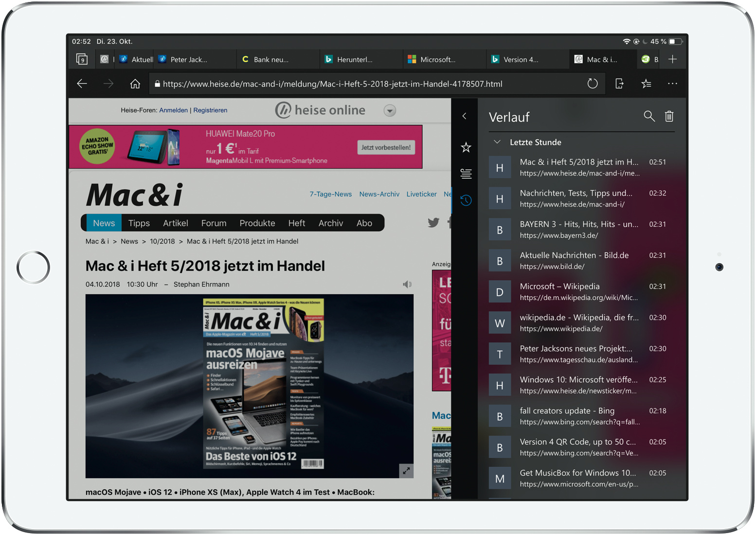Expand the heise online dropdown arrow
The width and height of the screenshot is (756, 536).
tap(390, 111)
